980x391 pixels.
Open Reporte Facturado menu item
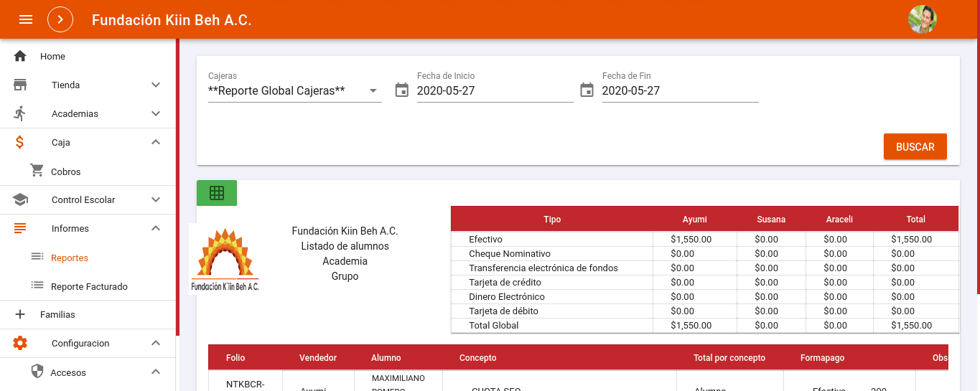coord(88,286)
